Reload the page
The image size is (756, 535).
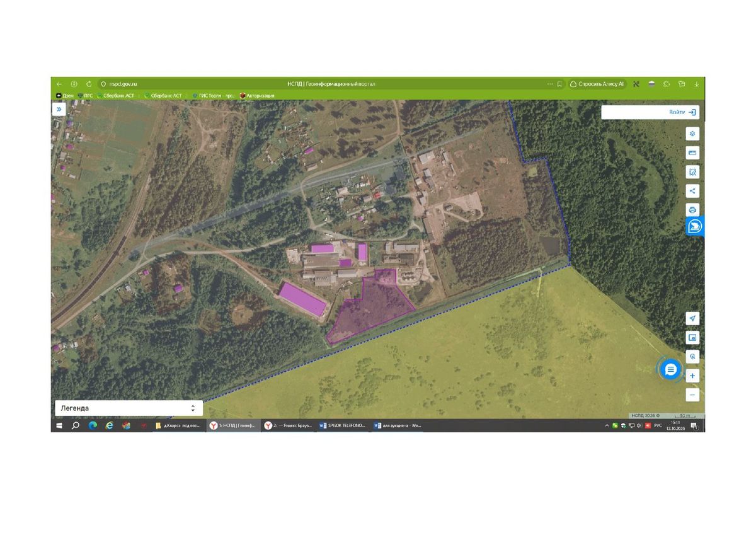coord(89,84)
